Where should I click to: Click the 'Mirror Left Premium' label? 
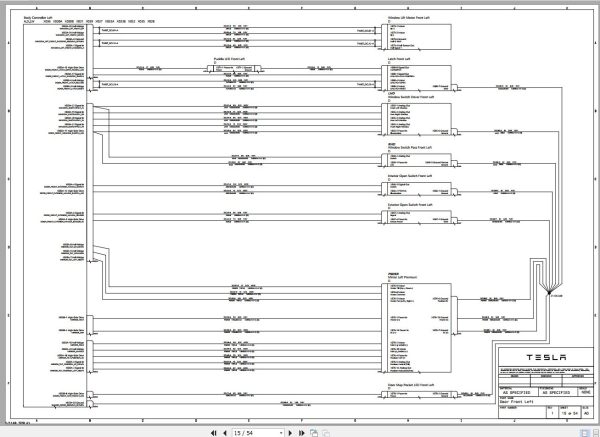point(403,277)
